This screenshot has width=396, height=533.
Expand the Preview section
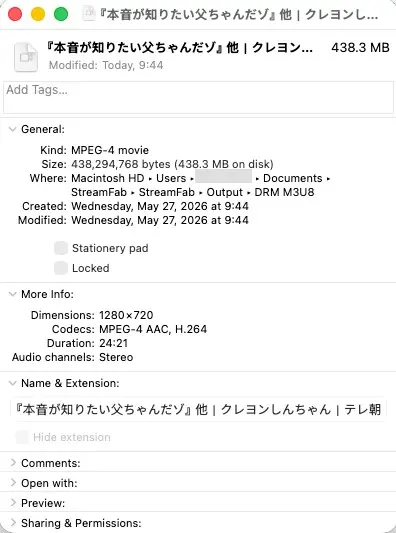click(13, 503)
